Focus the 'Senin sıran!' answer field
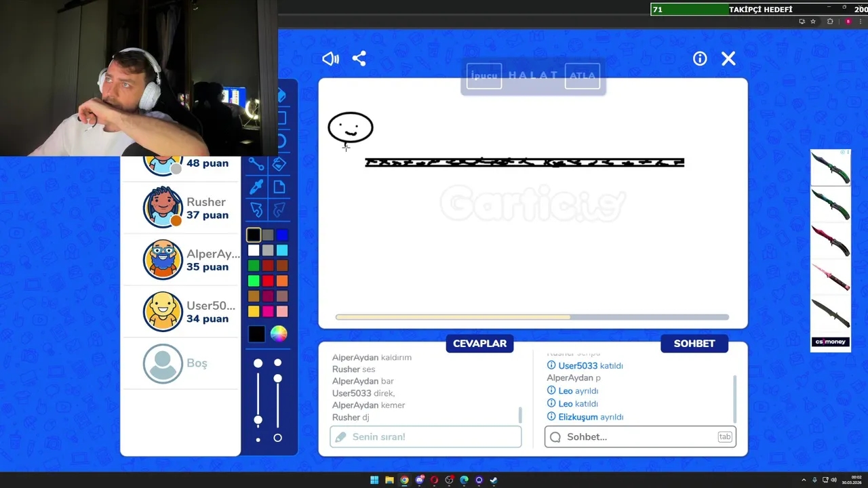 (x=426, y=436)
